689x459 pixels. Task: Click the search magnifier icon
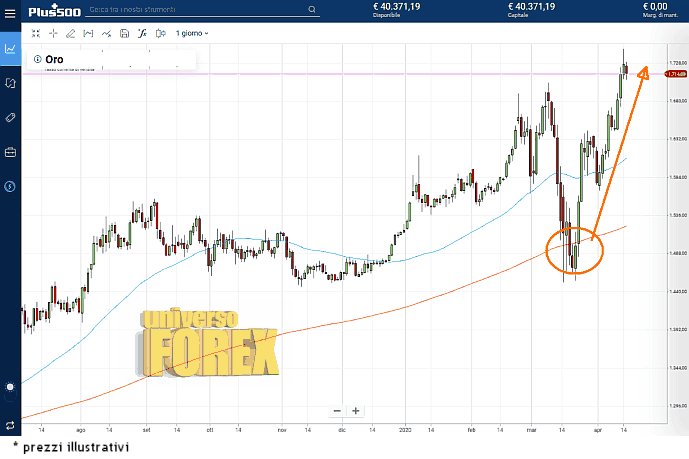[x=312, y=9]
